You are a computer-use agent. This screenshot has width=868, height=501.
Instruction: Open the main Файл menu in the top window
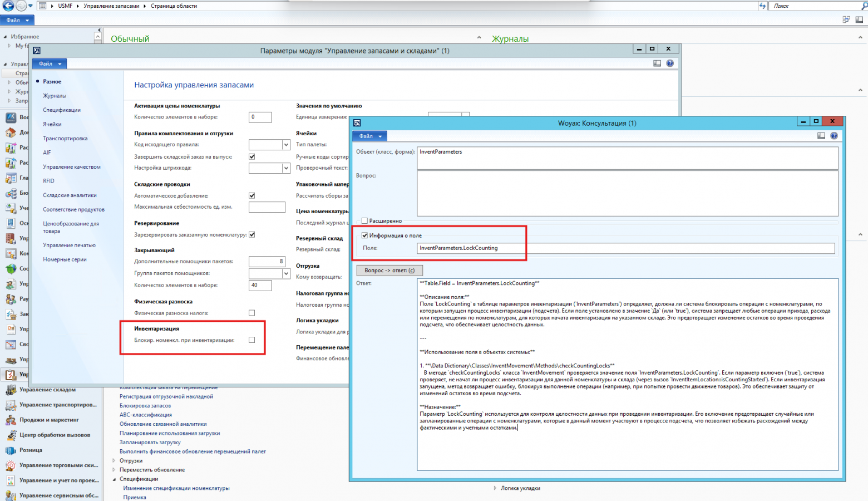17,20
